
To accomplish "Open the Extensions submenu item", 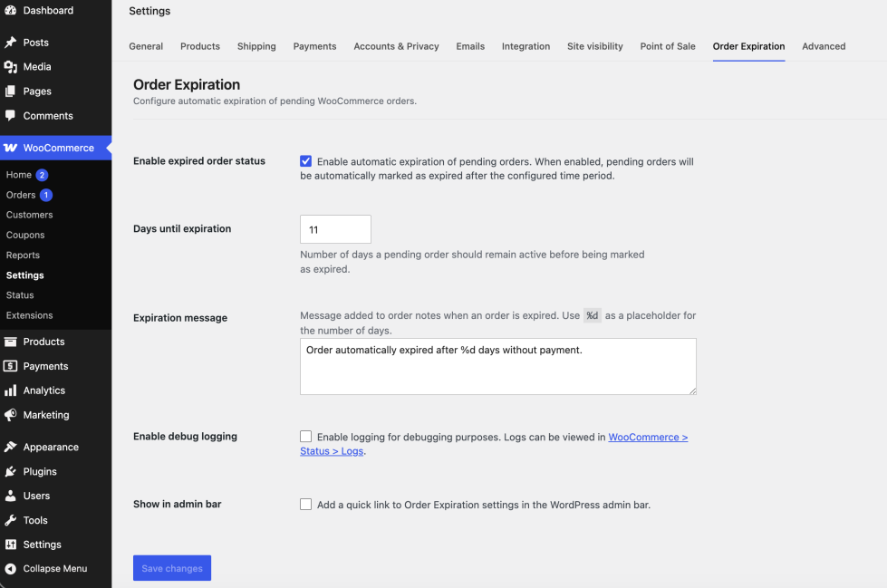I will point(29,315).
